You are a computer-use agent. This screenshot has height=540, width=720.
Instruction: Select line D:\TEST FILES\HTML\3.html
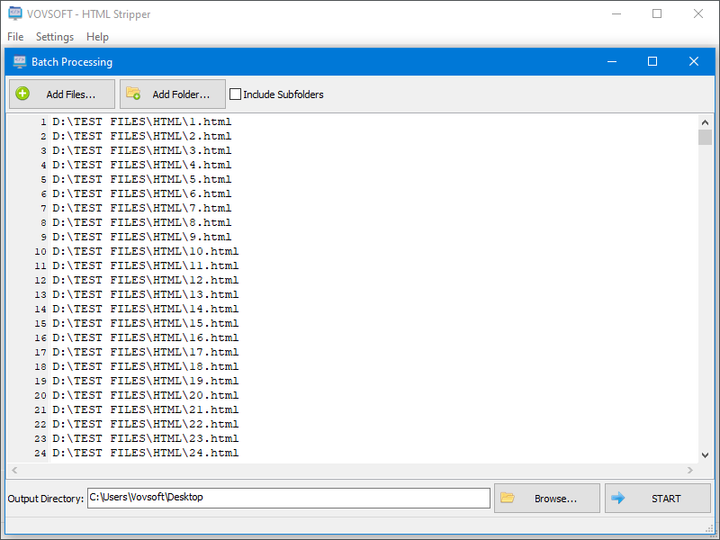click(x=142, y=151)
